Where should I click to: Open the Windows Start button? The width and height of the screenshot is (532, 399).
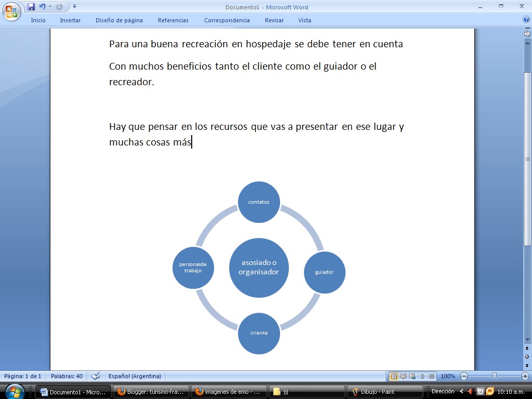coord(14,392)
